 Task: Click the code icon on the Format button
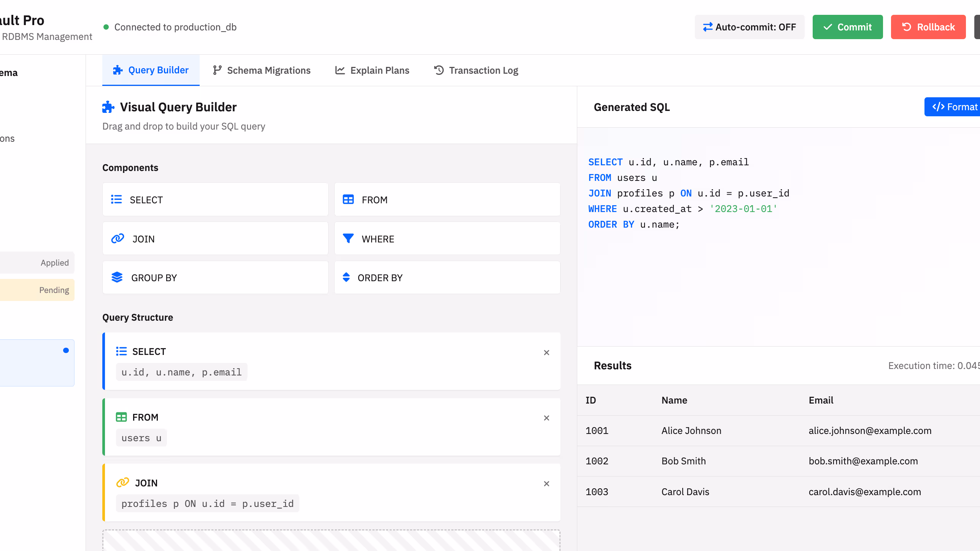938,106
